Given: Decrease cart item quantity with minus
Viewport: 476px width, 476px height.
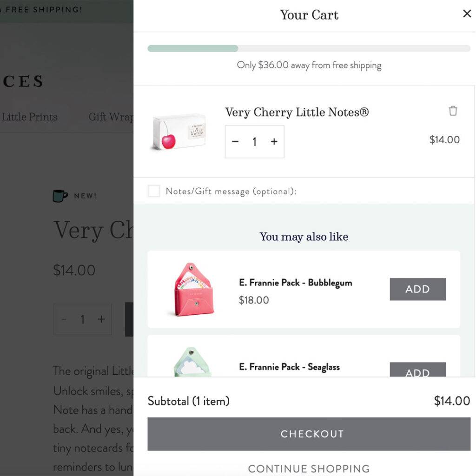Looking at the screenshot, I should point(235,141).
